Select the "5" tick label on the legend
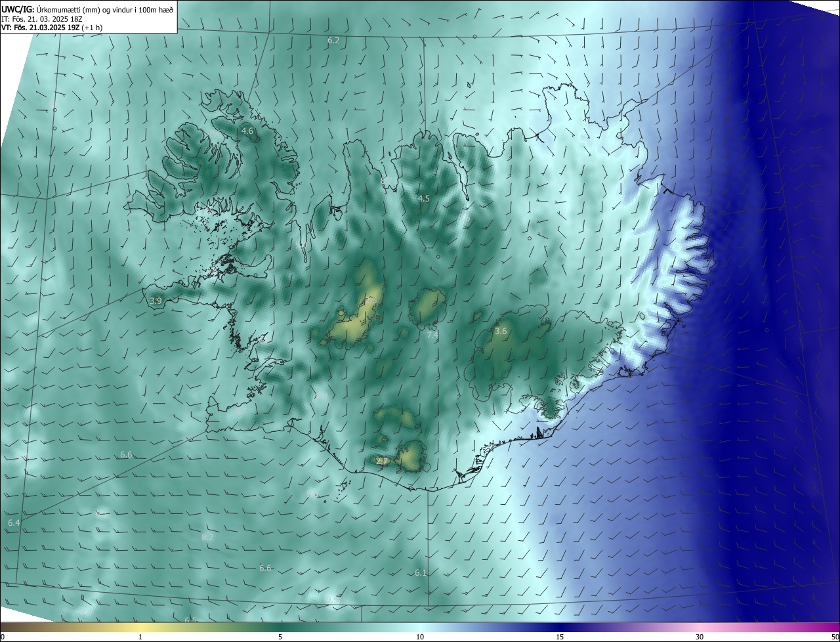Screen dimensions: 840x642 (x=280, y=637)
